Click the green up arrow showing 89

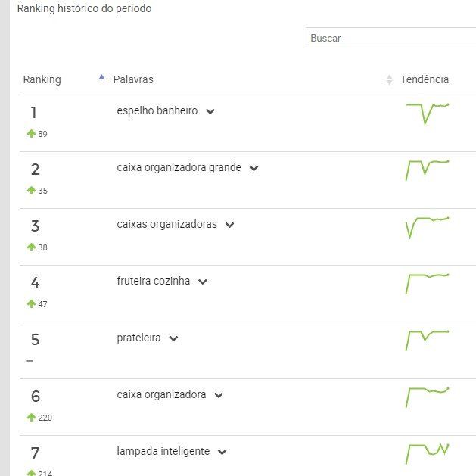tap(31, 134)
